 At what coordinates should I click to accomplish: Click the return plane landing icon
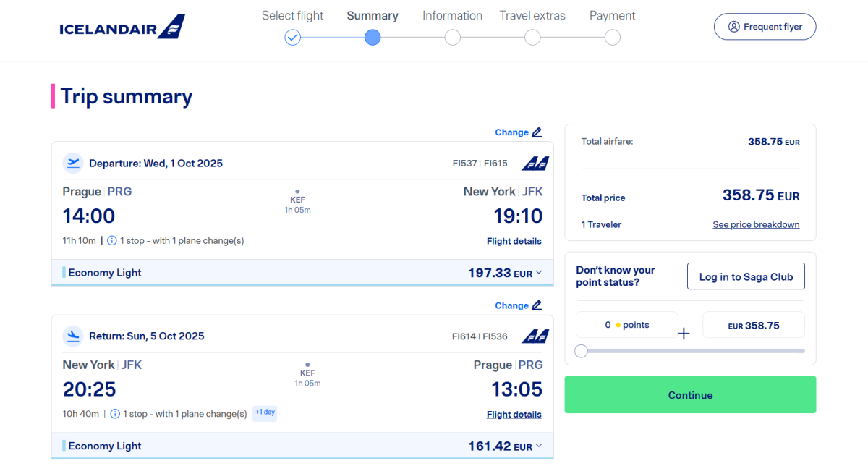coord(73,336)
